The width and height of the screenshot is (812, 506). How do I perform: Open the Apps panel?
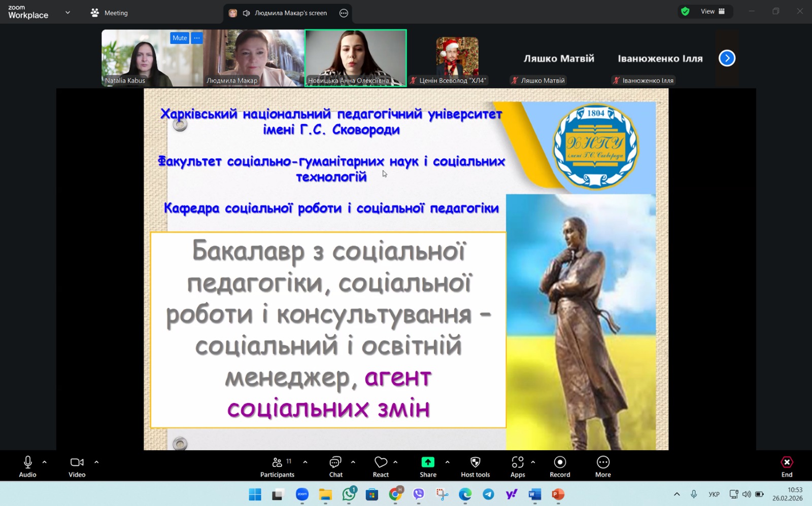[x=517, y=466]
